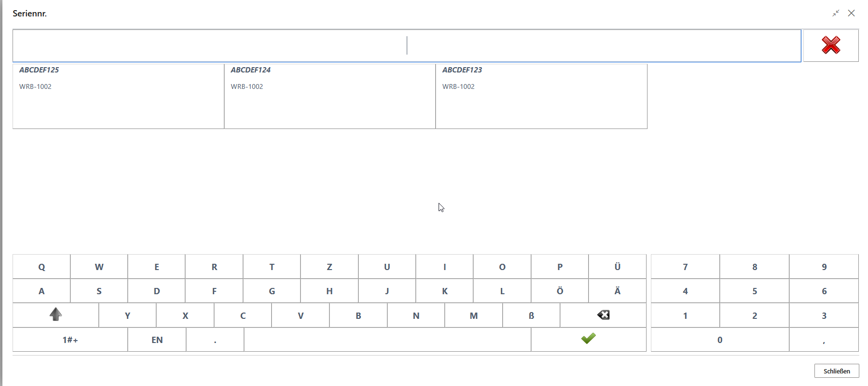
Task: Select serial number ABCDEF125
Action: click(x=118, y=96)
